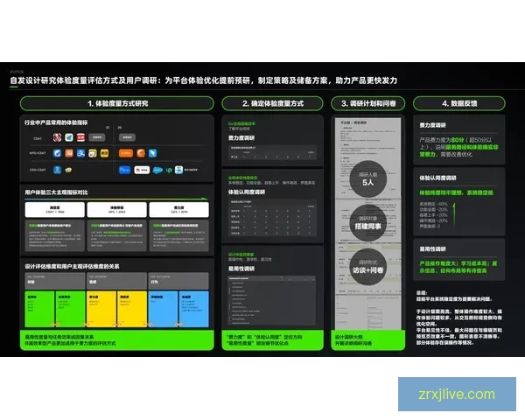
Task: Click the '净推荐值 NPS' white card
Action: 115,210
